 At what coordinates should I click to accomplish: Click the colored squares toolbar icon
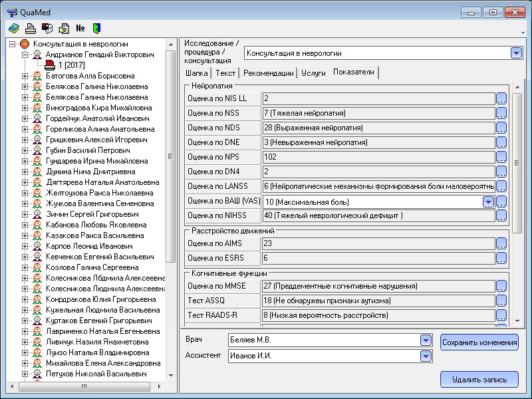pos(47,28)
